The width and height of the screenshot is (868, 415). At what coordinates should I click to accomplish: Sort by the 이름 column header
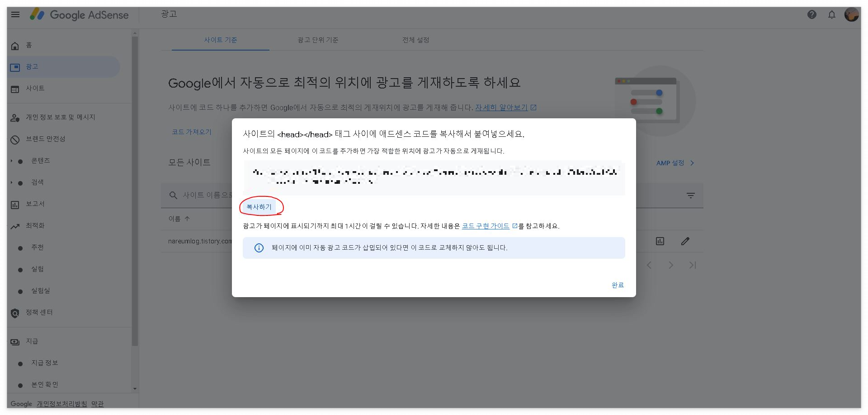click(179, 219)
